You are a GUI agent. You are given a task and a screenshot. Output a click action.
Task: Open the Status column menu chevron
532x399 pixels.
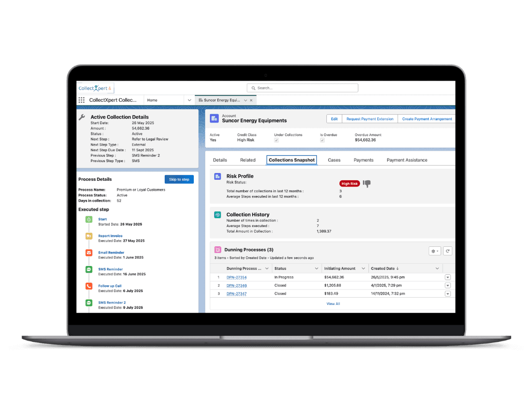coord(316,269)
